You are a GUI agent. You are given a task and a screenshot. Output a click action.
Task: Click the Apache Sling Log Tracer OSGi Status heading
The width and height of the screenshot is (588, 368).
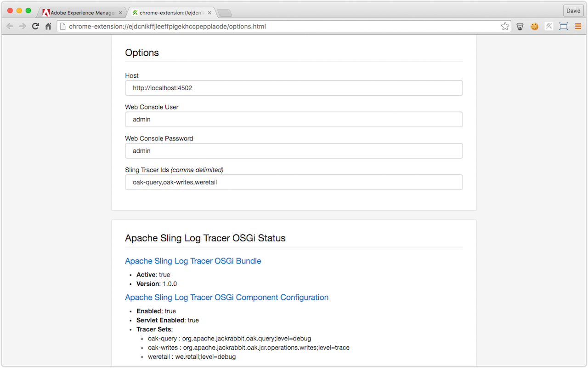(205, 238)
